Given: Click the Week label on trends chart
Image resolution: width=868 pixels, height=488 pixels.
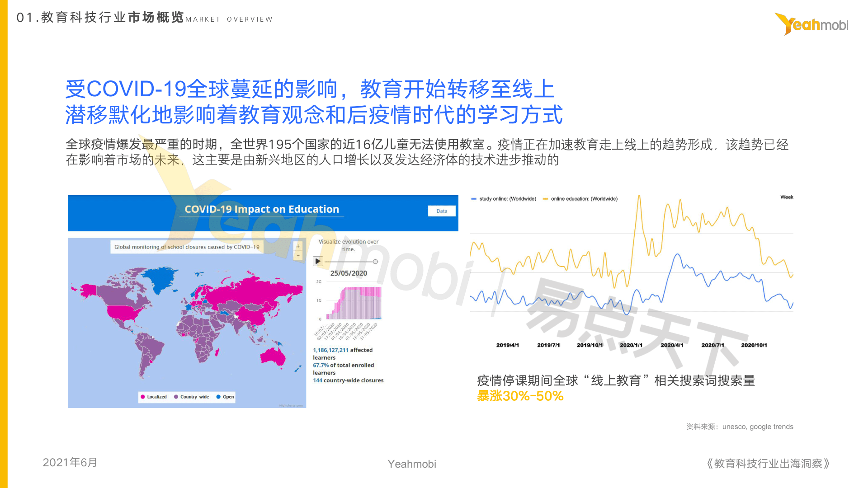Looking at the screenshot, I should [787, 197].
